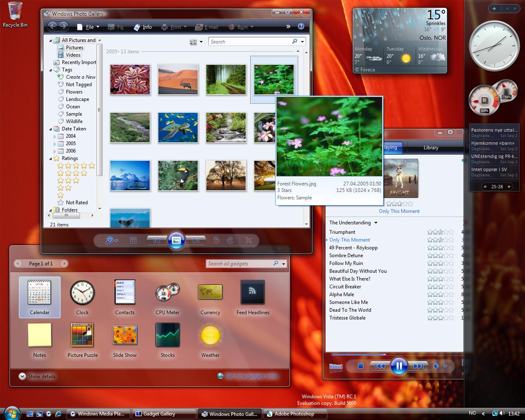The image size is (525, 420).
Task: Filter by Not Rated
Action: (x=77, y=203)
